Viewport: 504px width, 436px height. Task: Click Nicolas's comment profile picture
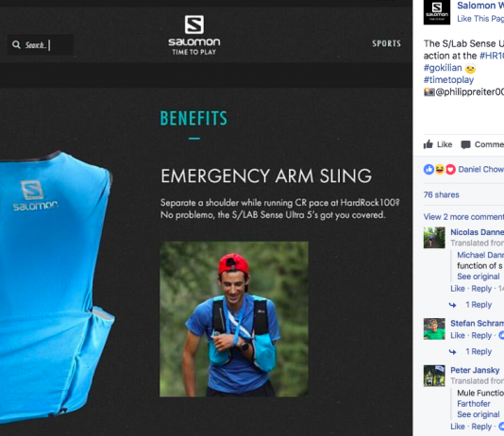click(x=434, y=238)
